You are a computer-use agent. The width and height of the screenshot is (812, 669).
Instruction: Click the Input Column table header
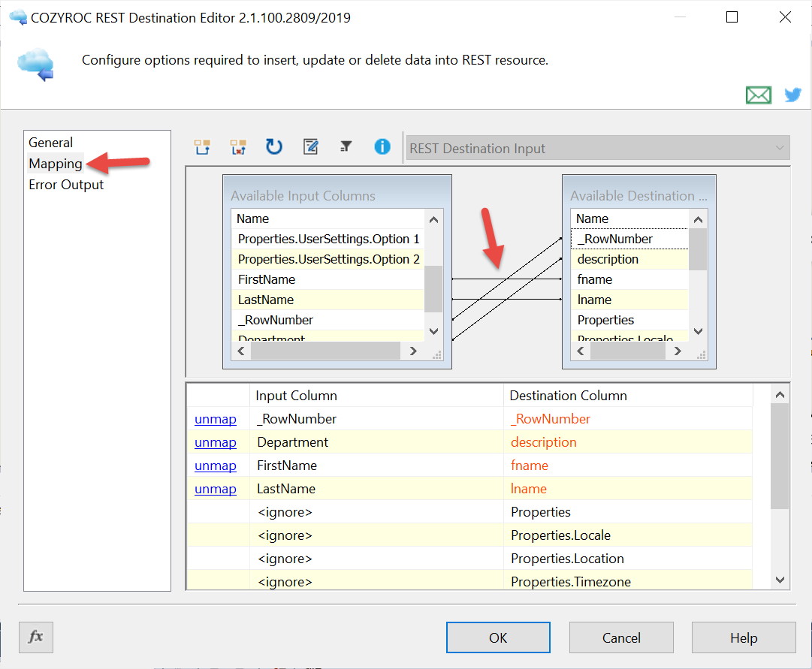pyautogui.click(x=376, y=395)
